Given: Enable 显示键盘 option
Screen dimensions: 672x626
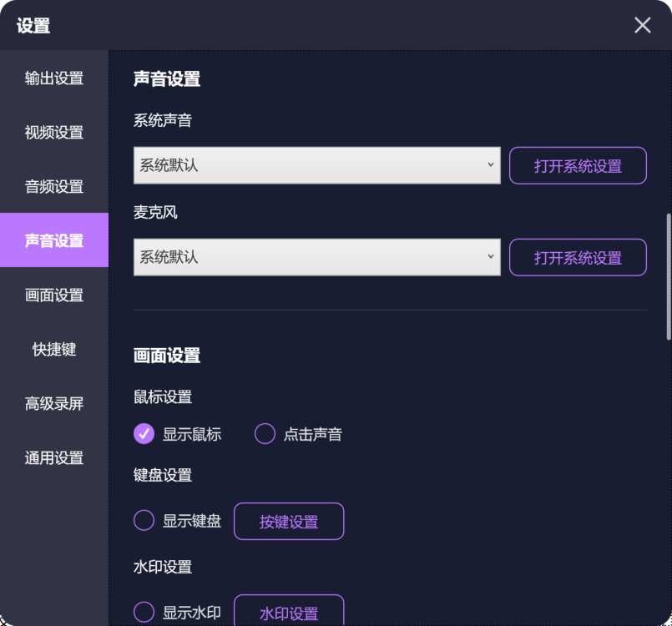Looking at the screenshot, I should [x=144, y=521].
